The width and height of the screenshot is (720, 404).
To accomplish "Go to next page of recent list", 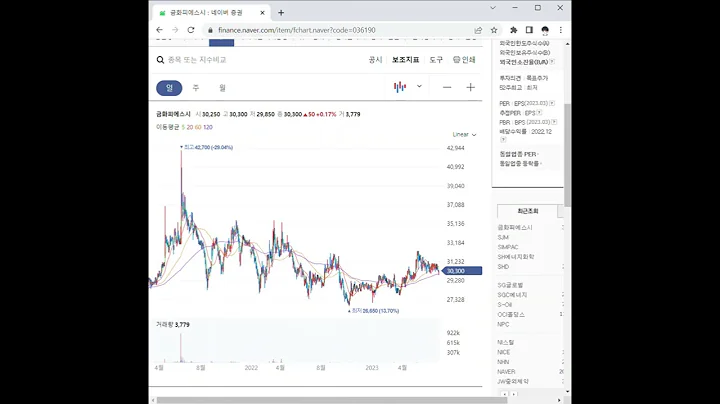I will pos(514,394).
